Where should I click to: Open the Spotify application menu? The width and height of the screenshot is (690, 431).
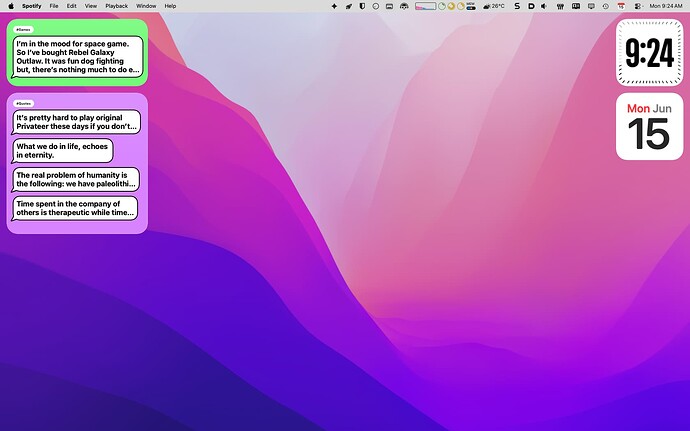pos(32,6)
